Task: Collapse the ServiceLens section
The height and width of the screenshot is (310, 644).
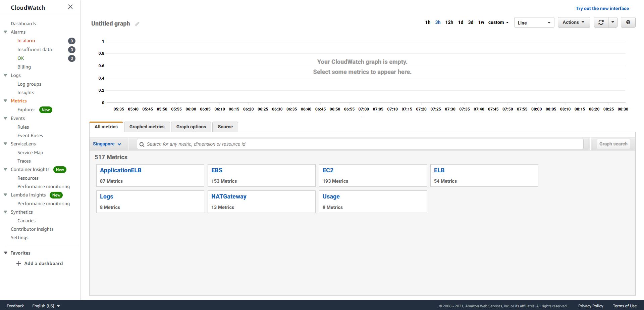Action: click(x=5, y=144)
